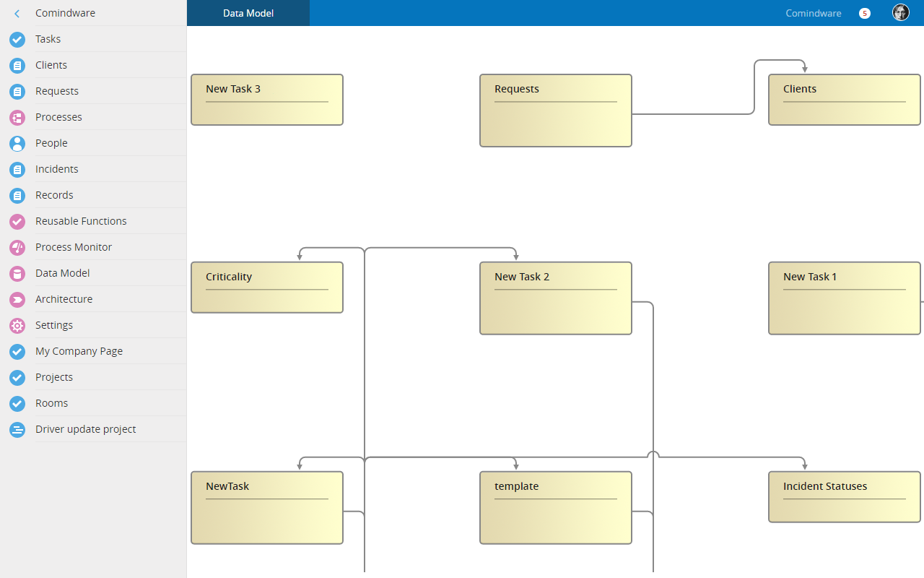This screenshot has height=578, width=924.
Task: Select the Requests entity box in diagram
Action: [x=556, y=111]
